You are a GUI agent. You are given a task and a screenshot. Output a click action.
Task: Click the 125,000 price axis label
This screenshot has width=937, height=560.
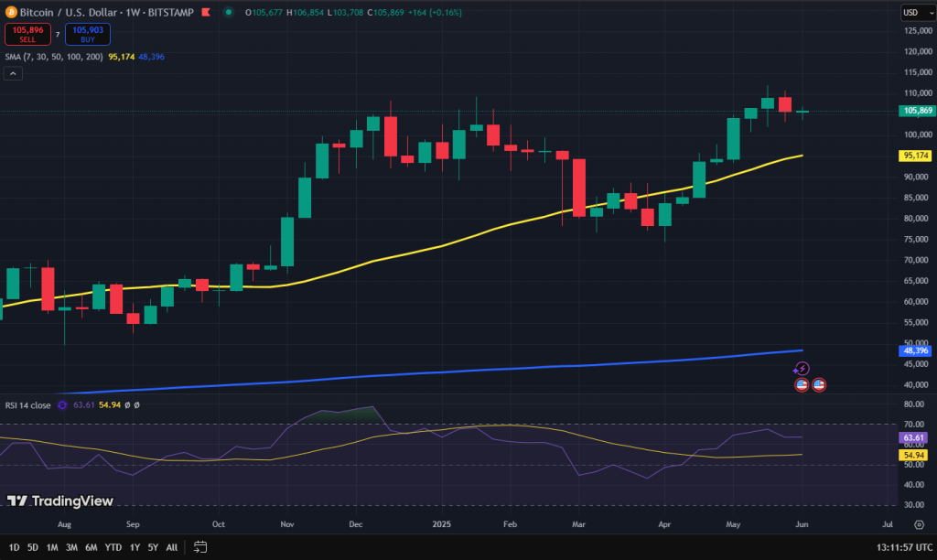pyautogui.click(x=918, y=30)
